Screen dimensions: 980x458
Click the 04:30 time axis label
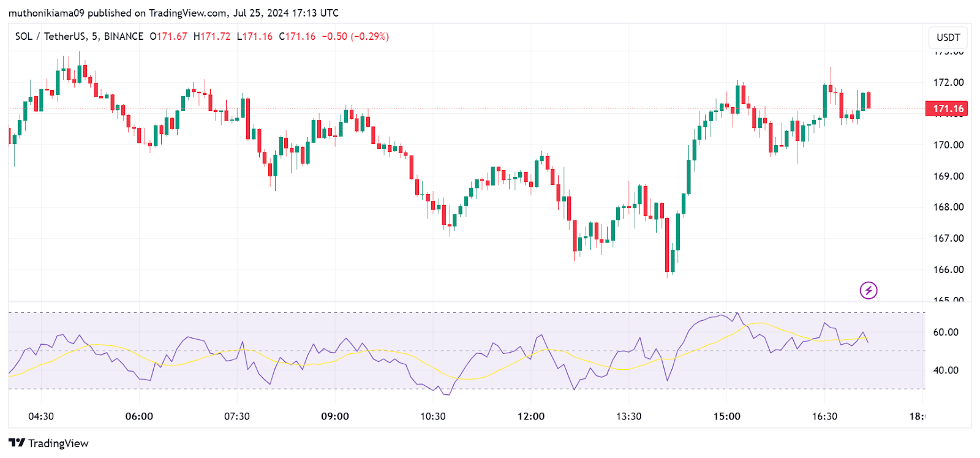[41, 416]
